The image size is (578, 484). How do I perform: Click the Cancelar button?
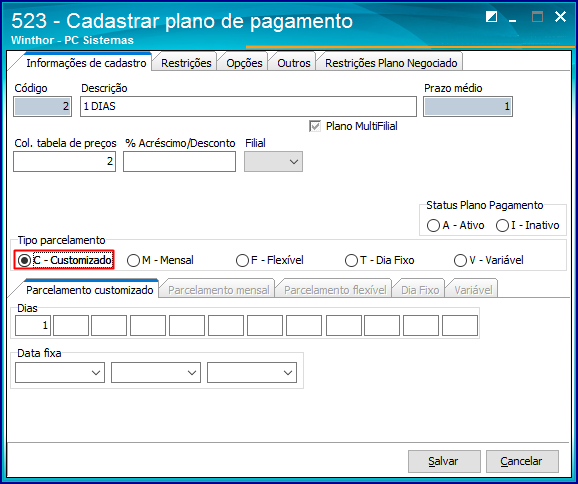(x=522, y=461)
